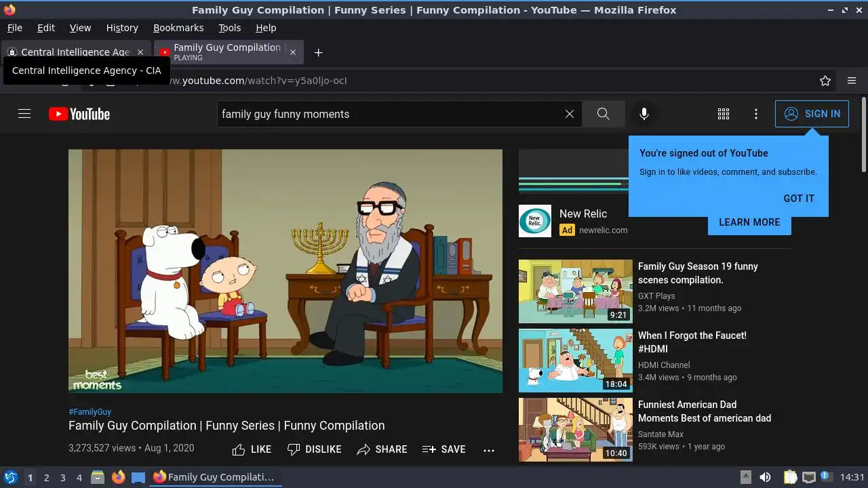Click the page vertical scrollbar thumb
This screenshot has width=868, height=488.
863,135
